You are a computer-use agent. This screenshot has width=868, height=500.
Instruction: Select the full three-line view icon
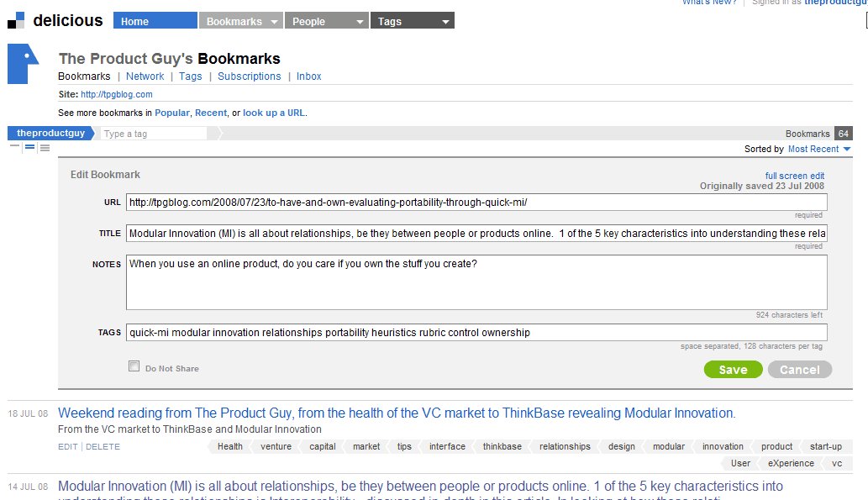pyautogui.click(x=45, y=148)
